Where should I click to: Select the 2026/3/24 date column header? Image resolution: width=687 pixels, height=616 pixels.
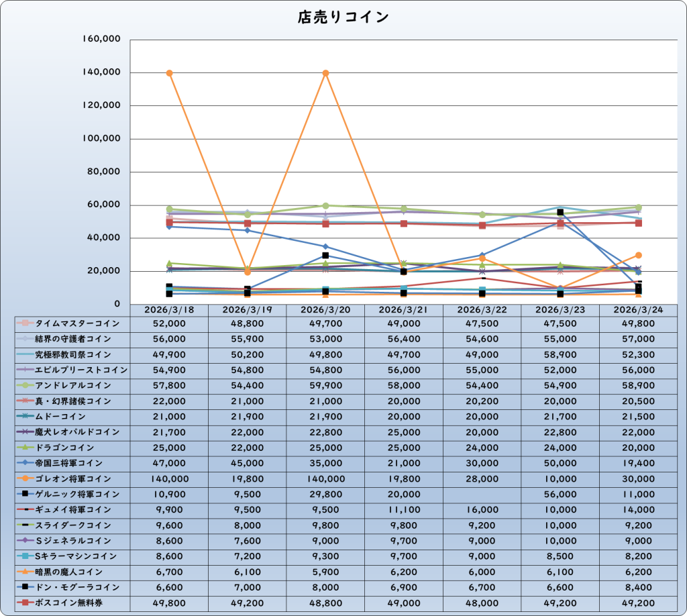[x=639, y=310]
